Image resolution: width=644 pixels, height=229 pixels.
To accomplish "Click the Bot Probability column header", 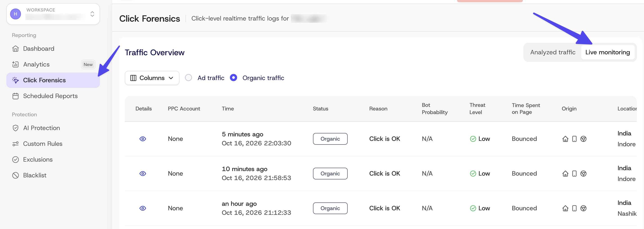I will coord(435,109).
